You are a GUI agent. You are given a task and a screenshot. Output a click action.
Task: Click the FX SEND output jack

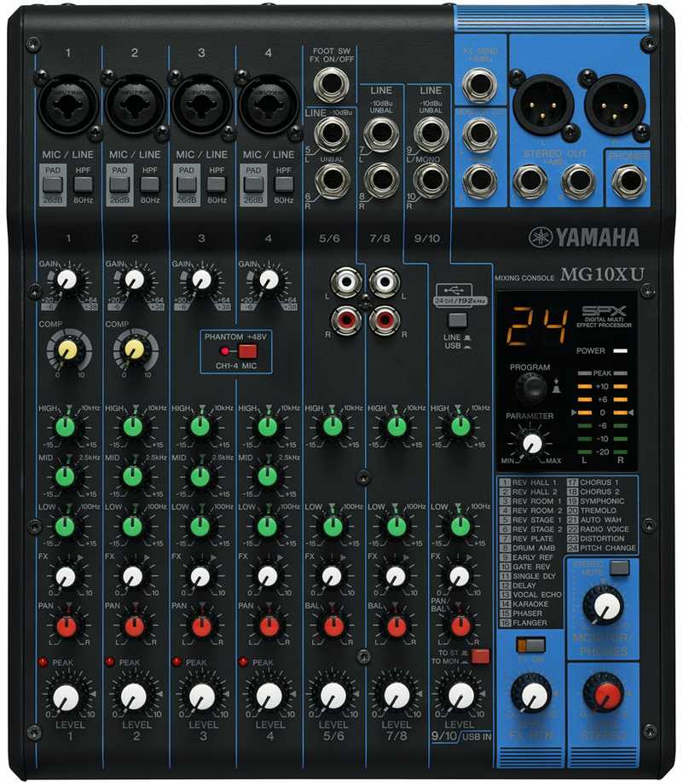(x=479, y=85)
